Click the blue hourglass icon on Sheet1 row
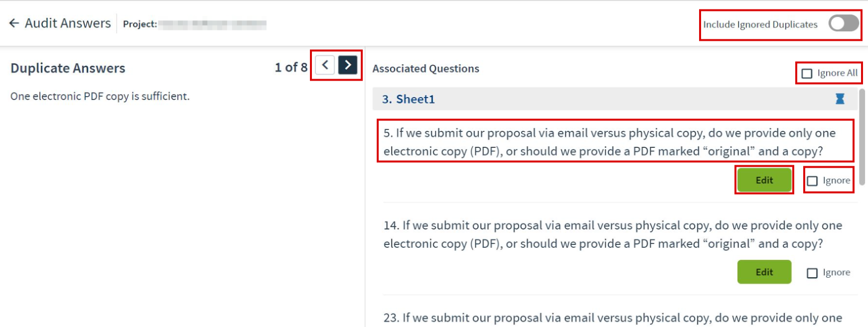This screenshot has height=327, width=868. click(x=840, y=99)
